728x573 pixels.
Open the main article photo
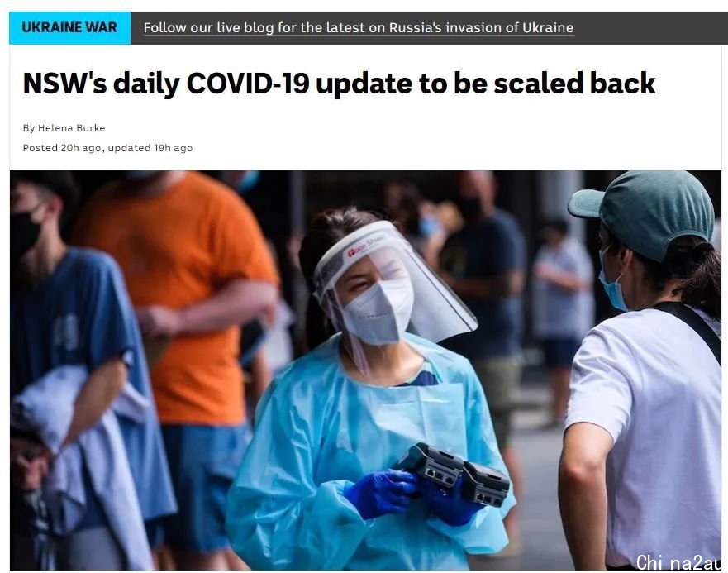point(365,370)
